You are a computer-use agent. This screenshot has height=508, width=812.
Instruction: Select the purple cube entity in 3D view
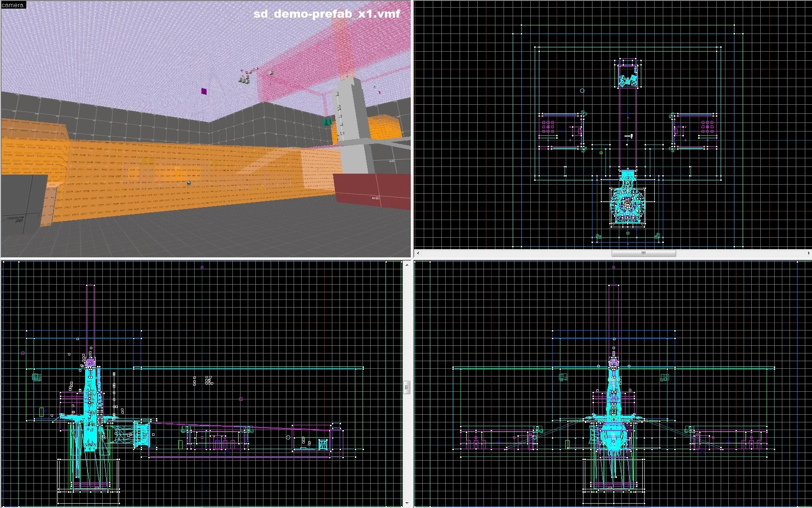click(x=204, y=91)
